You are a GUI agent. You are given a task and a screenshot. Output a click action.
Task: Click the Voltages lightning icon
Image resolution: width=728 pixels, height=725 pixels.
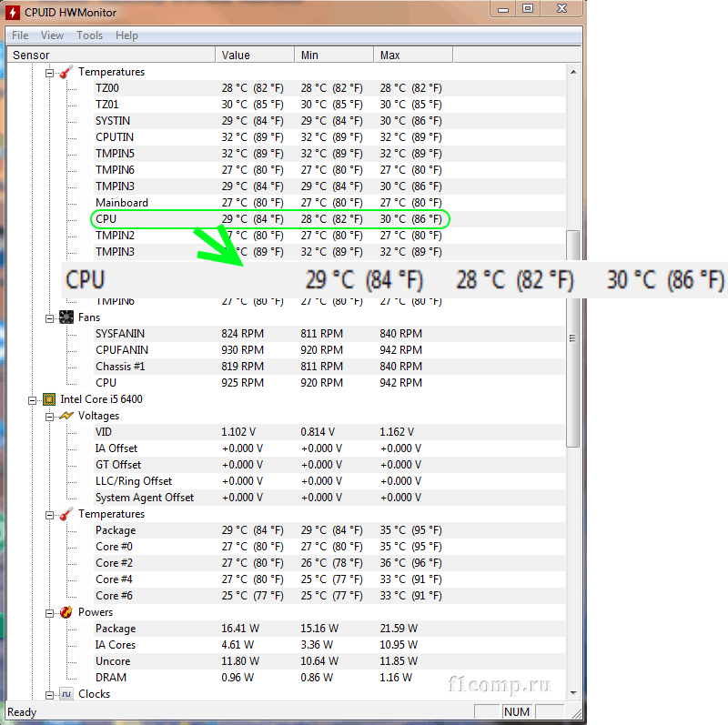point(66,416)
